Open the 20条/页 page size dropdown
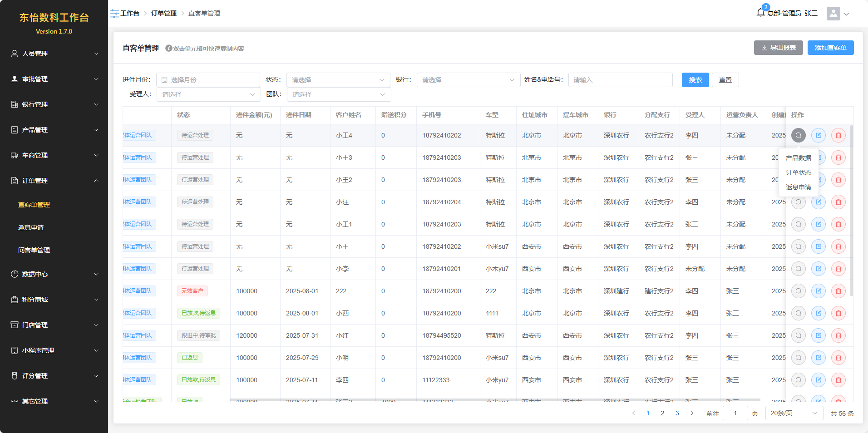 [x=794, y=413]
